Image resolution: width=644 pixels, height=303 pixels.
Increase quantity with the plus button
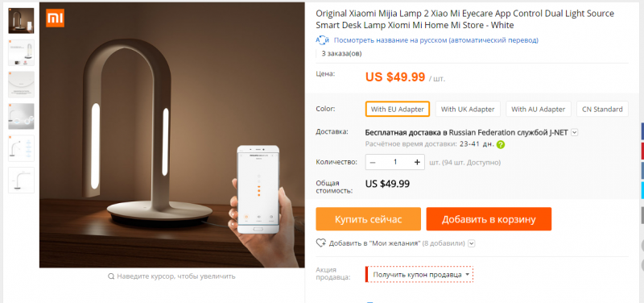pos(417,162)
